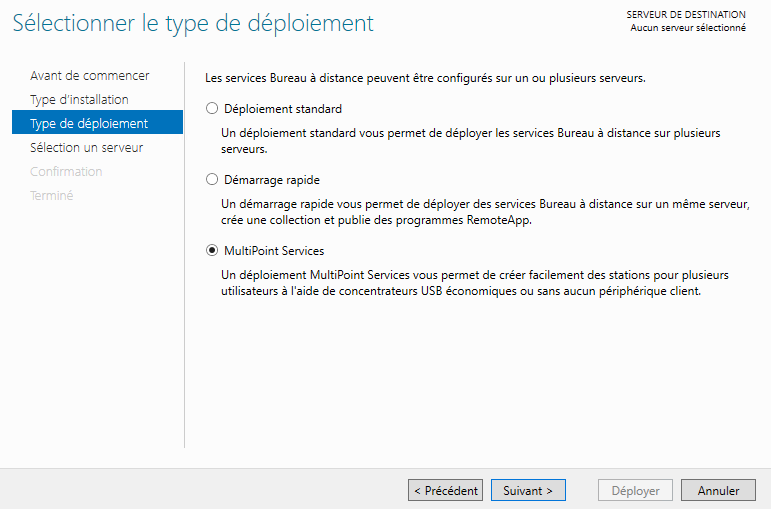The image size is (771, 509).
Task: Click the Suivant button
Action: [528, 490]
